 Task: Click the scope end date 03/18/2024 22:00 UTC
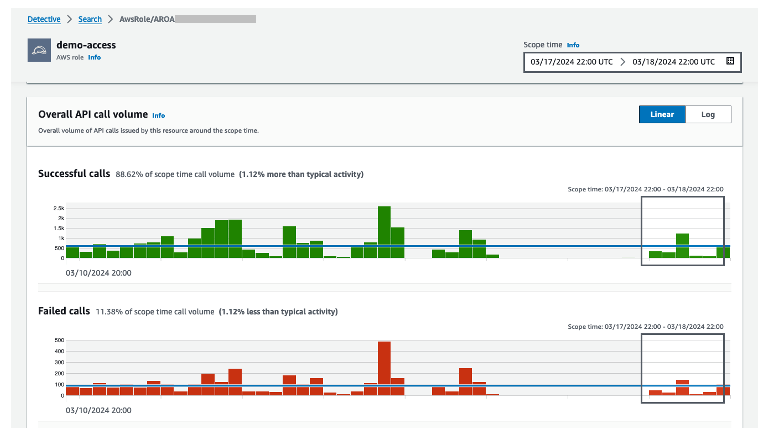tap(673, 61)
